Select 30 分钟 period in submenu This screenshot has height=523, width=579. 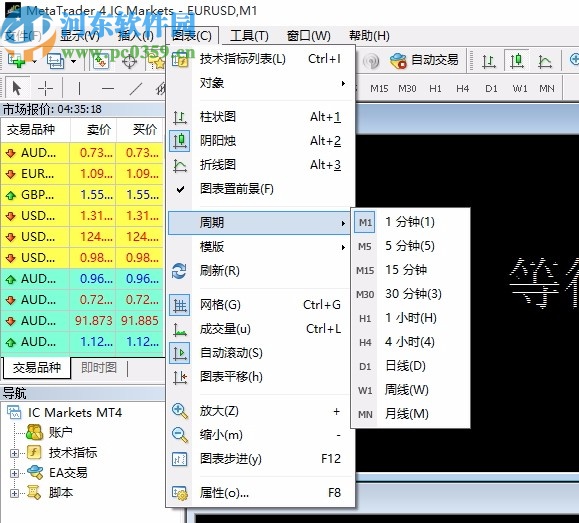(410, 294)
